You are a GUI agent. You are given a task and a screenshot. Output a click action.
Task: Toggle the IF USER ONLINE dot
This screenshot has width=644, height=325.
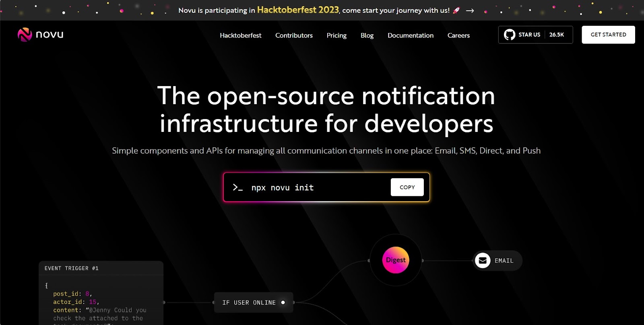pos(283,302)
